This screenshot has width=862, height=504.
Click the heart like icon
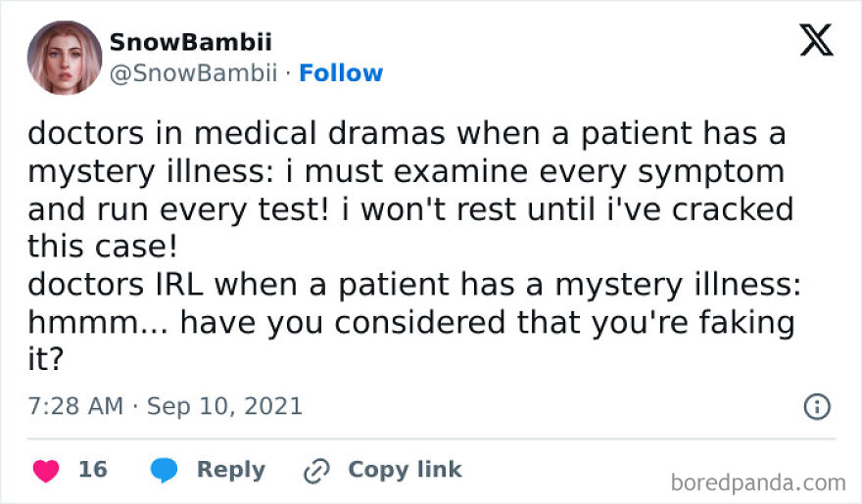(46, 471)
